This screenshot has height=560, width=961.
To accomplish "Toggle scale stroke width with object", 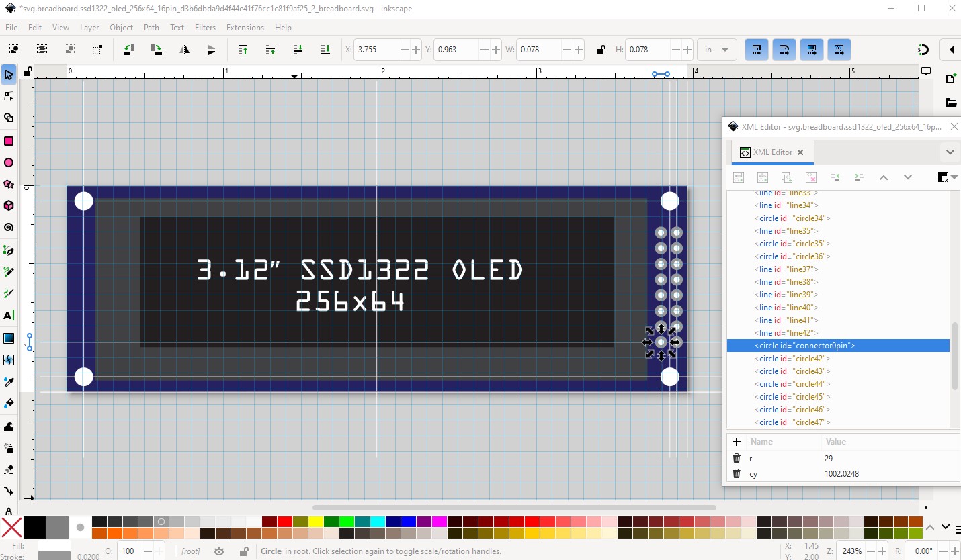I will click(757, 50).
